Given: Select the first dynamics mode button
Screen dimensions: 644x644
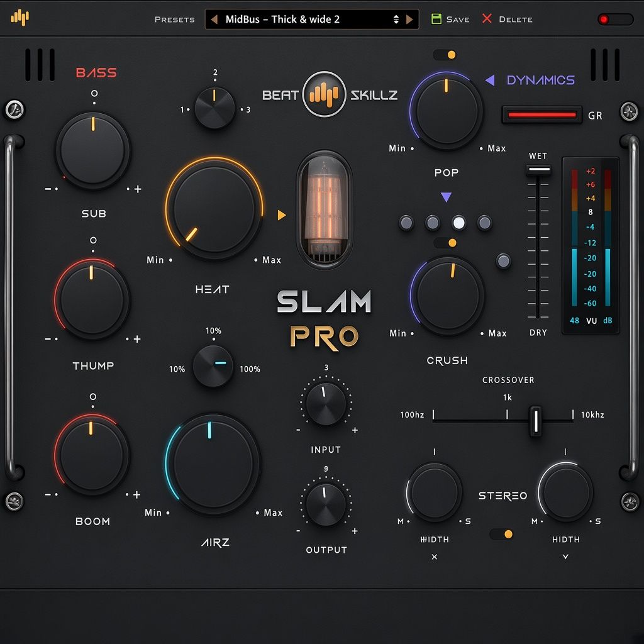Looking at the screenshot, I should point(406,223).
